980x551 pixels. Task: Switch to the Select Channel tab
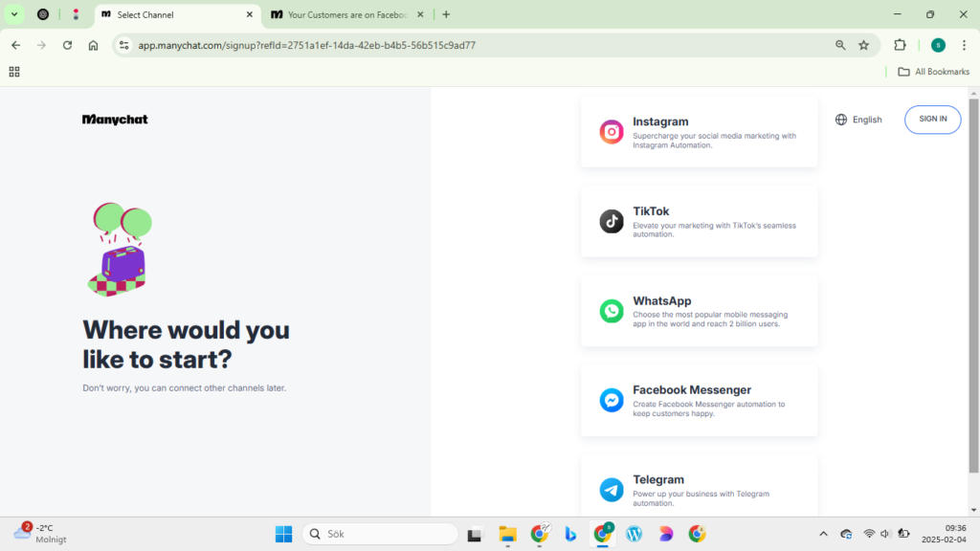point(178,14)
